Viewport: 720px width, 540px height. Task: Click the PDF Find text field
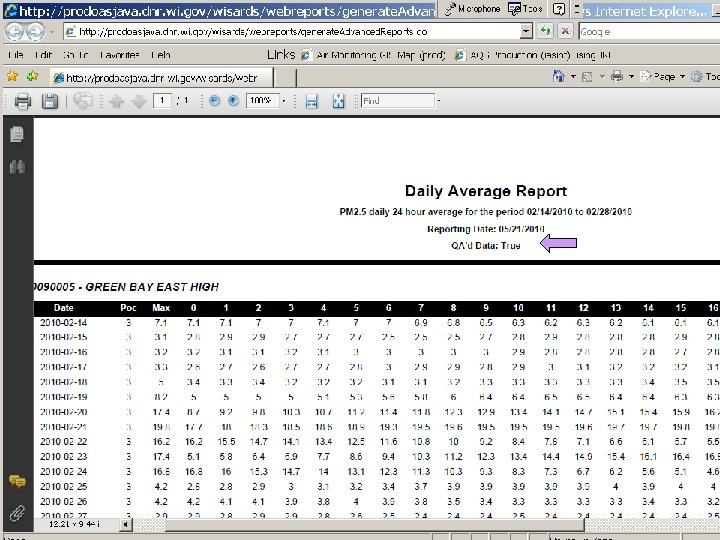point(398,101)
